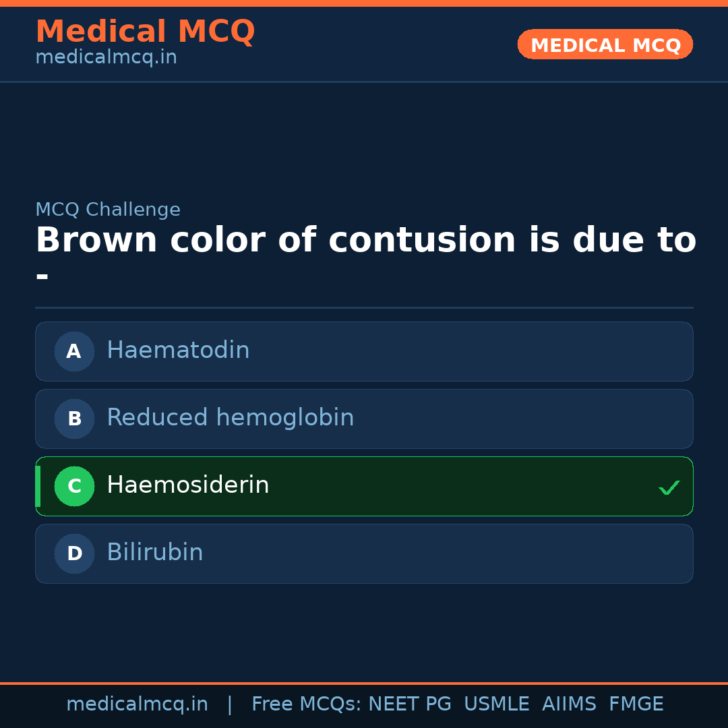Select the letter B option circle
Viewport: 728px width, 728px height.
pos(74,419)
